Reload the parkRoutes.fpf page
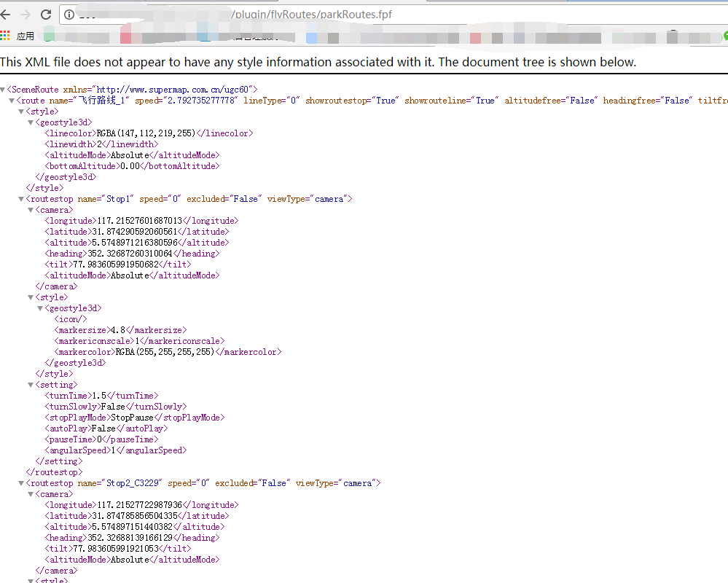 (x=45, y=15)
